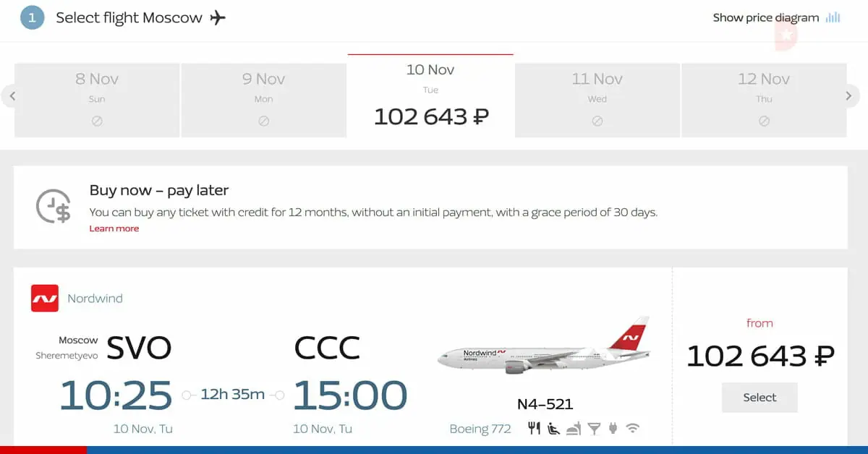
Task: Click the power plug amenity icon
Action: click(613, 429)
